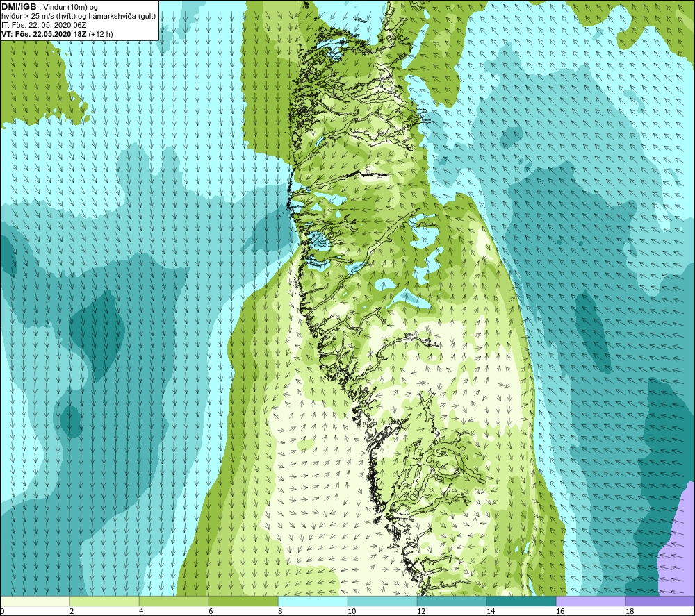695x616 pixels.
Task: Click the purple legend swatch above 18 m/s
Action: (x=660, y=601)
